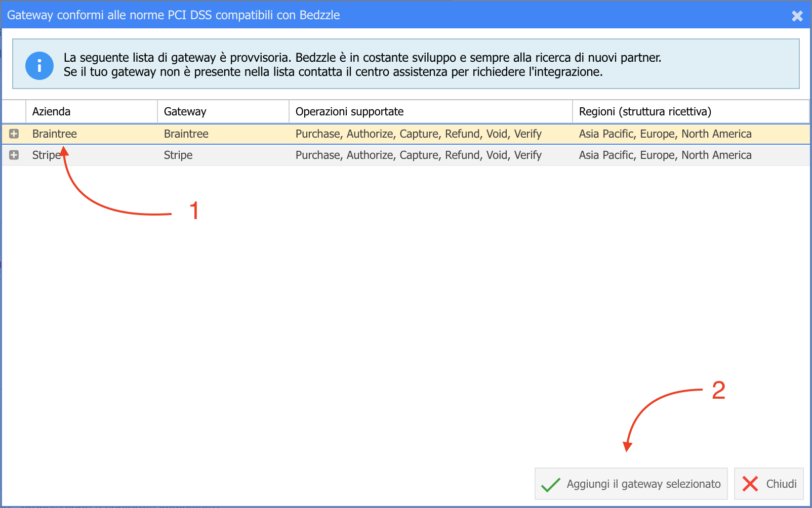
Task: Expand the Stripe row plus icon
Action: 14,155
